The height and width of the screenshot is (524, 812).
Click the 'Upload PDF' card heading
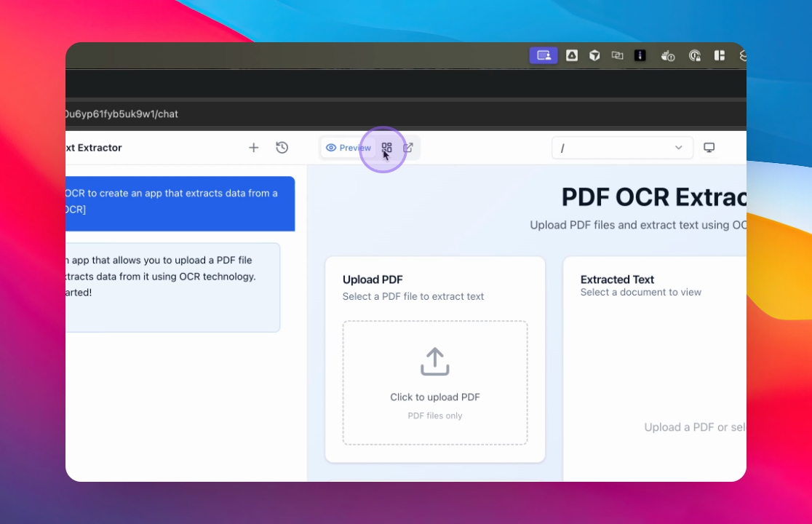373,279
